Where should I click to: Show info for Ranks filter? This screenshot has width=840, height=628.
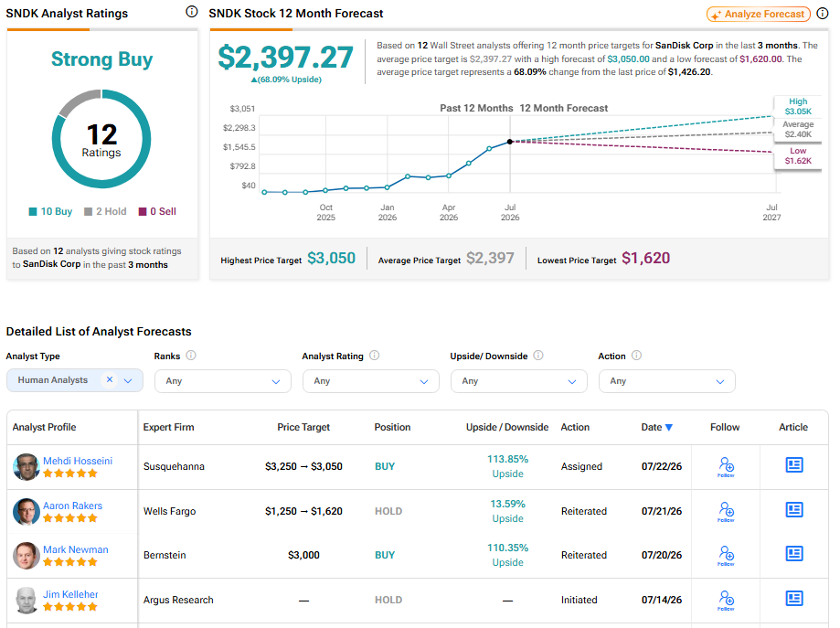point(191,356)
